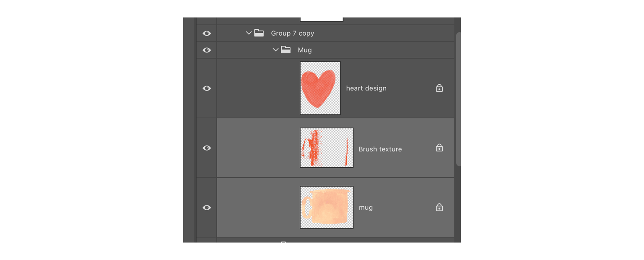Click the 'Brush texture' layer name
This screenshot has width=644, height=260.
coord(380,149)
